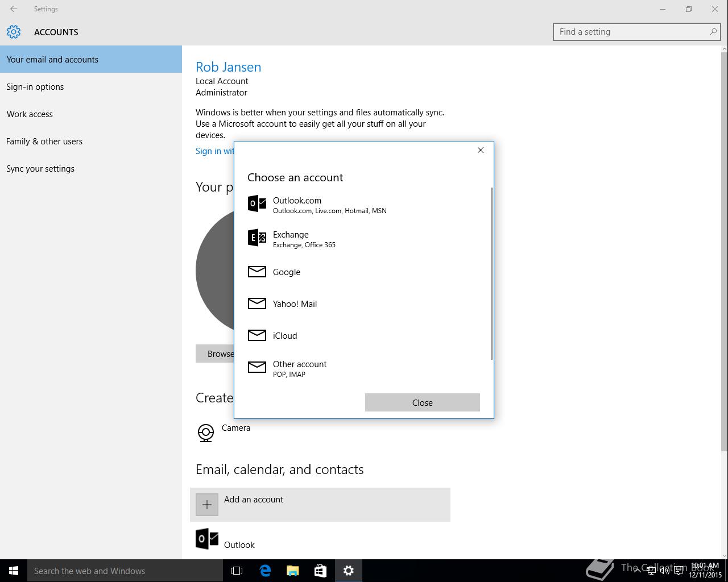Screen dimensions: 728x582
Task: Open File Explorer from the taskbar
Action: click(x=293, y=571)
